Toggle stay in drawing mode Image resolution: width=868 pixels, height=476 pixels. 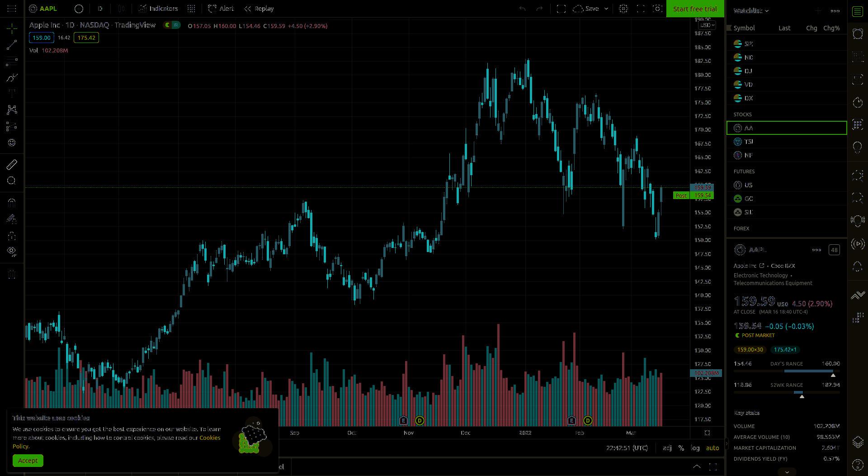12,219
